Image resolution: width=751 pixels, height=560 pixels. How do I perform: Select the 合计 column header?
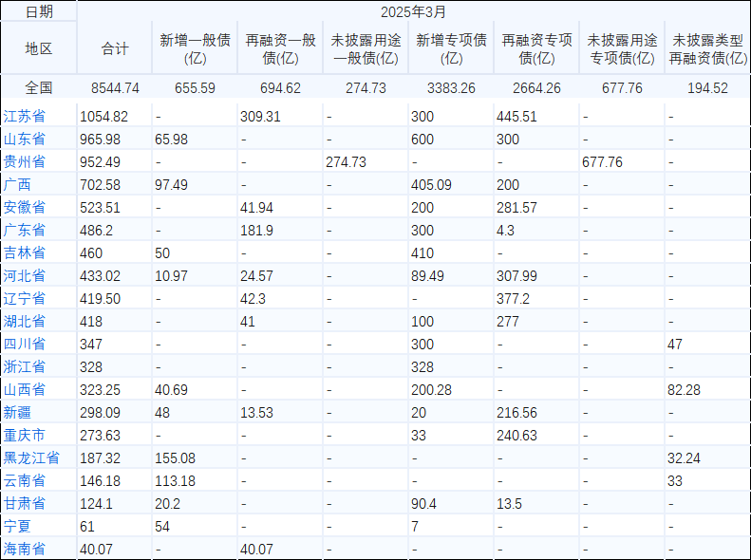[x=115, y=48]
